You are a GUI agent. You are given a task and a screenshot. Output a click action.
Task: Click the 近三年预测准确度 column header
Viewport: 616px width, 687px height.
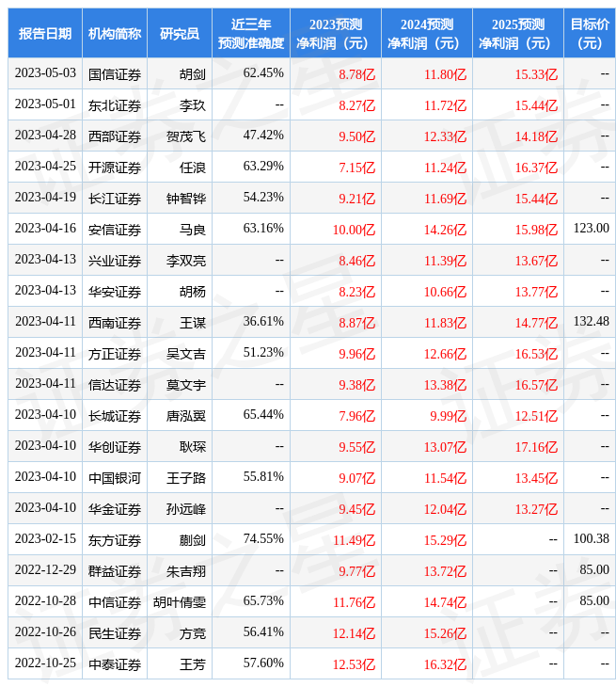pyautogui.click(x=251, y=33)
